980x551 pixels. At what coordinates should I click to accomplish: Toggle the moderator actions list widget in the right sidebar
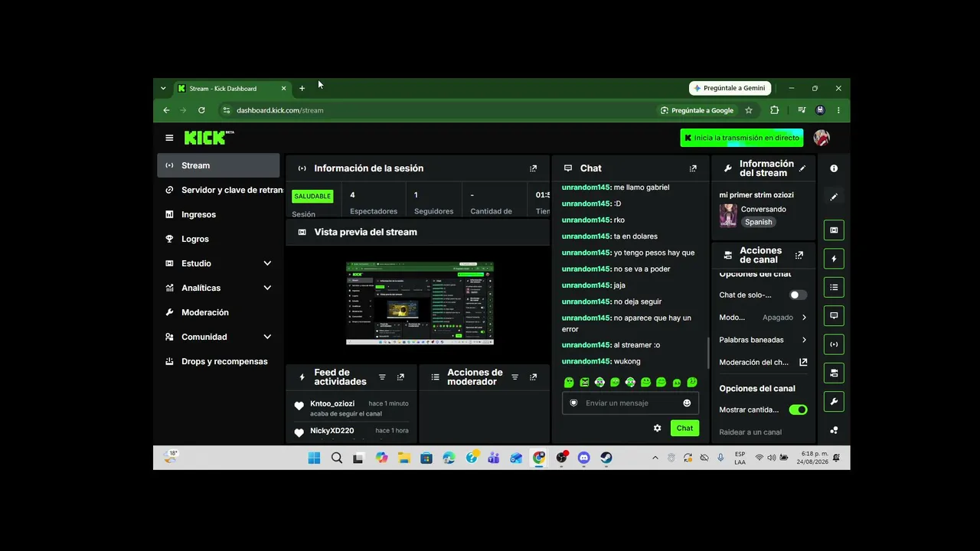pyautogui.click(x=834, y=287)
